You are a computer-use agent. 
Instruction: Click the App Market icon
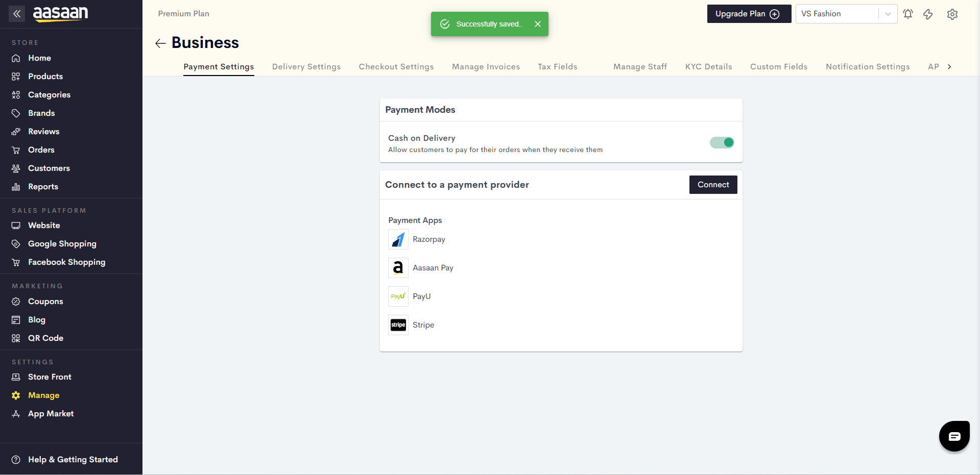click(16, 414)
